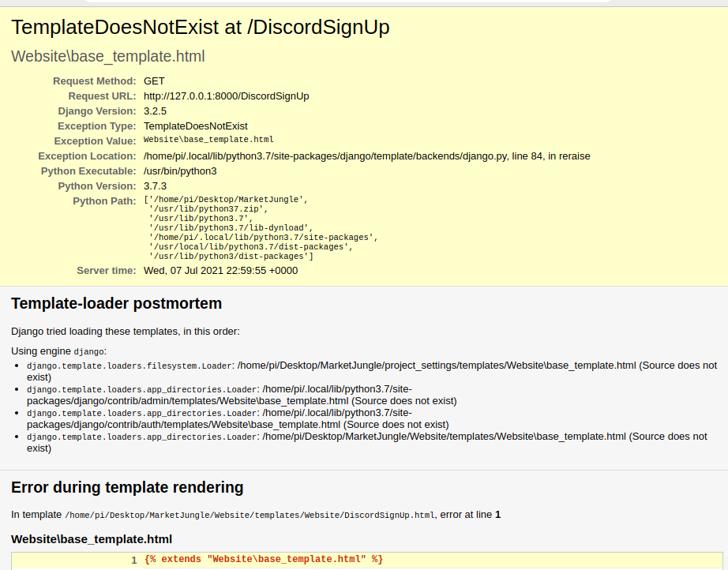728x570 pixels.
Task: Click the path entry '/usr/lib/python3.7',
Action: (x=201, y=218)
